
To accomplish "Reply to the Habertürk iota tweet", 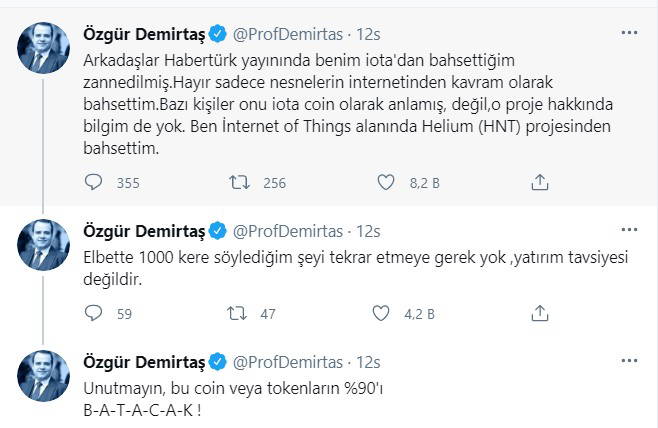I will [x=92, y=182].
